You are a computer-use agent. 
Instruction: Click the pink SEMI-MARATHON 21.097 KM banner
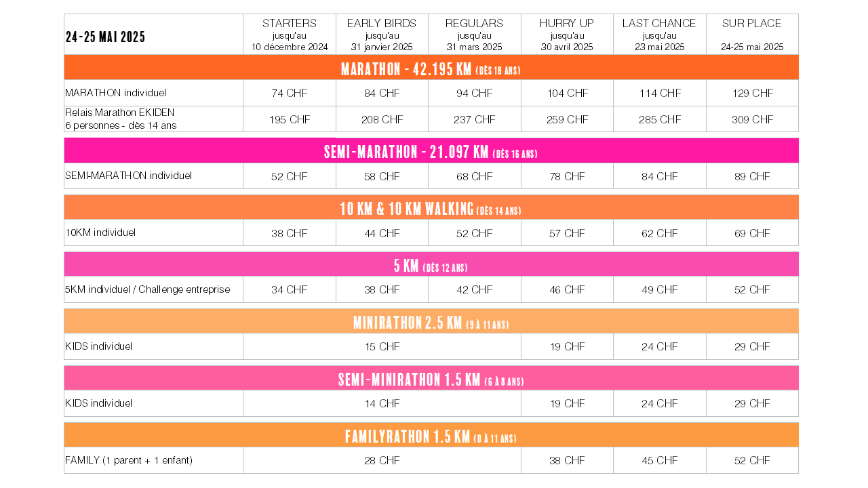tap(431, 151)
